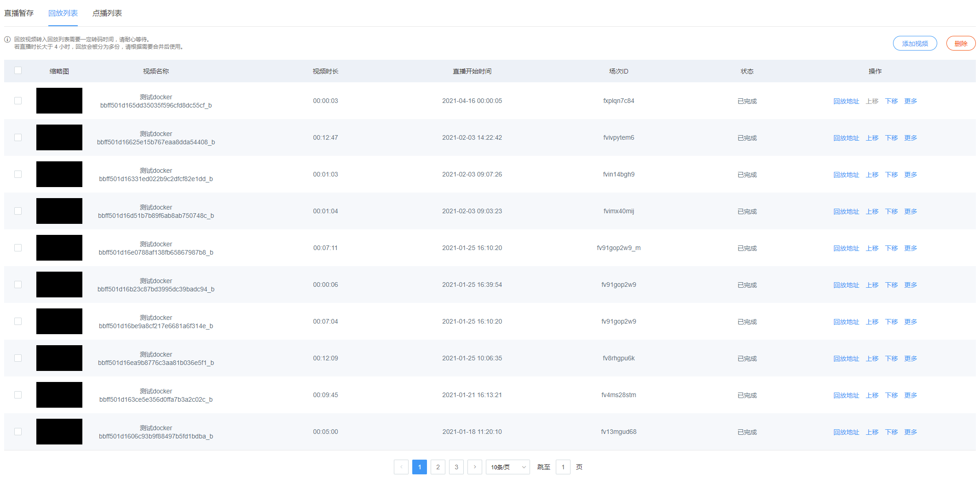Go to previous page arrow
This screenshot has height=484, width=980.
(x=401, y=467)
